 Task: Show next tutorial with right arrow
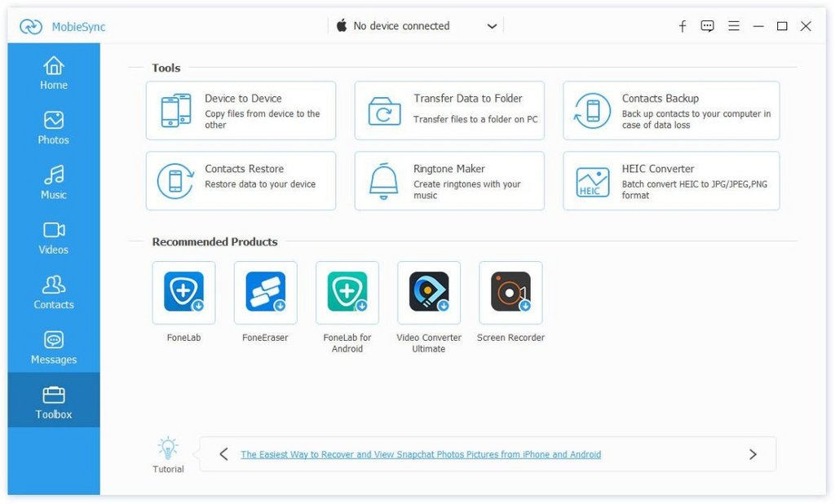coord(753,454)
